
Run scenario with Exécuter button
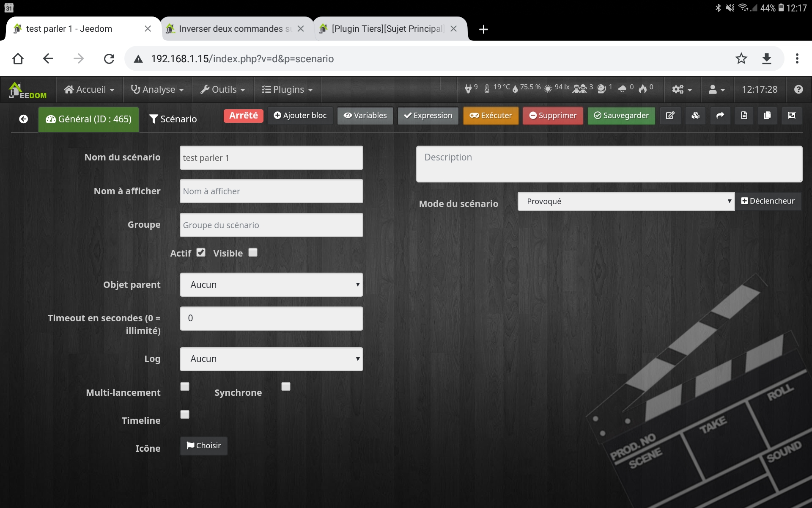click(491, 116)
